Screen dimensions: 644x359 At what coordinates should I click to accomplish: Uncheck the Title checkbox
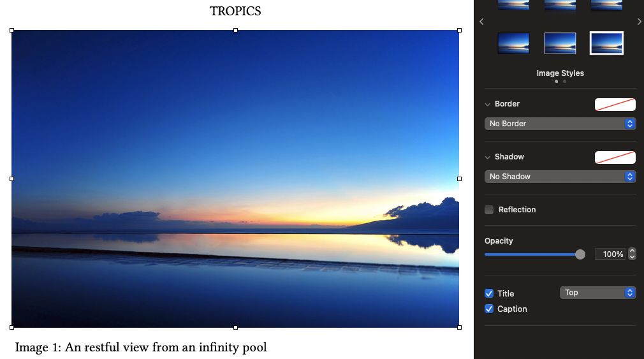click(x=489, y=293)
